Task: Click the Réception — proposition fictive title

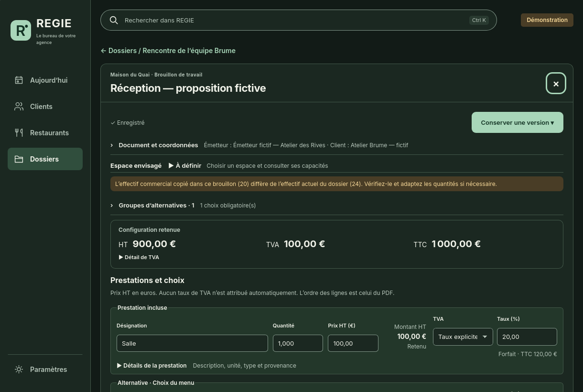Action: click(188, 88)
